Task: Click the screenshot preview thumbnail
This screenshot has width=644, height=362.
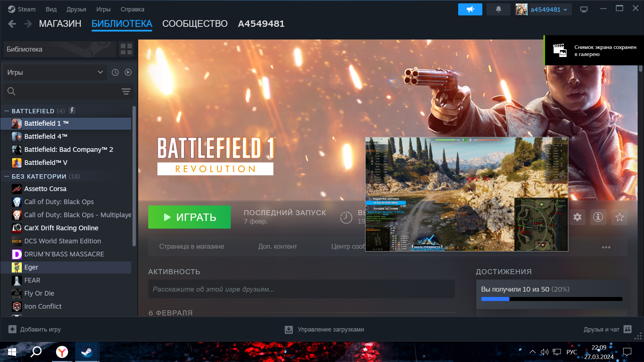Action: pyautogui.click(x=466, y=194)
